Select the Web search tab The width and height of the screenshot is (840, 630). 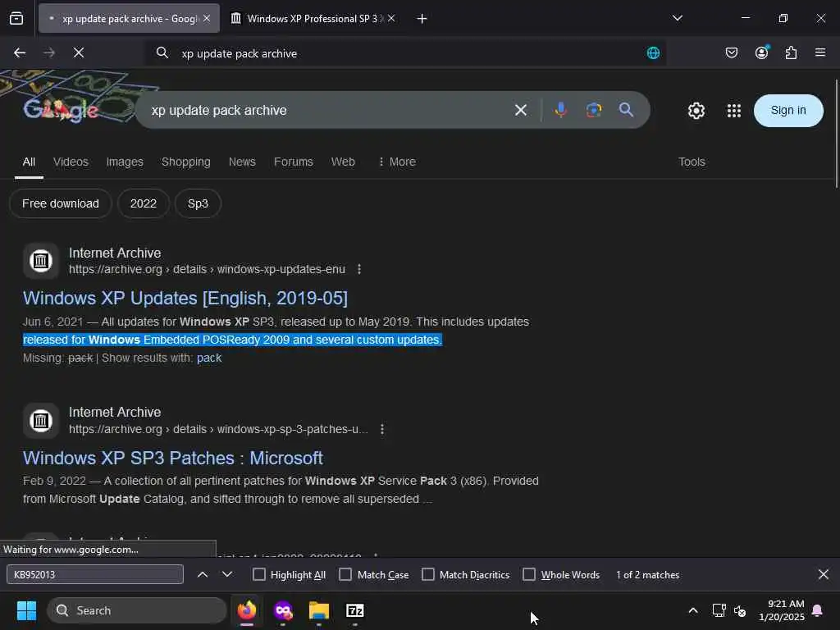343,162
